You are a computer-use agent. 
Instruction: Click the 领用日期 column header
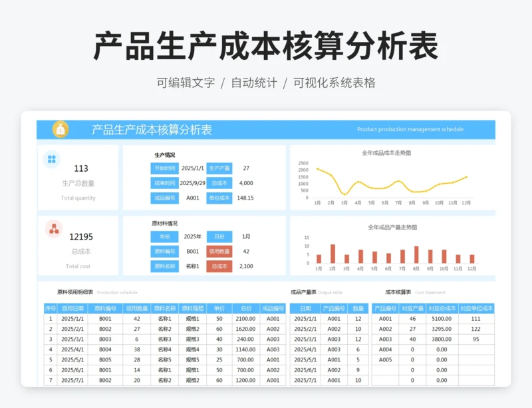pos(72,308)
